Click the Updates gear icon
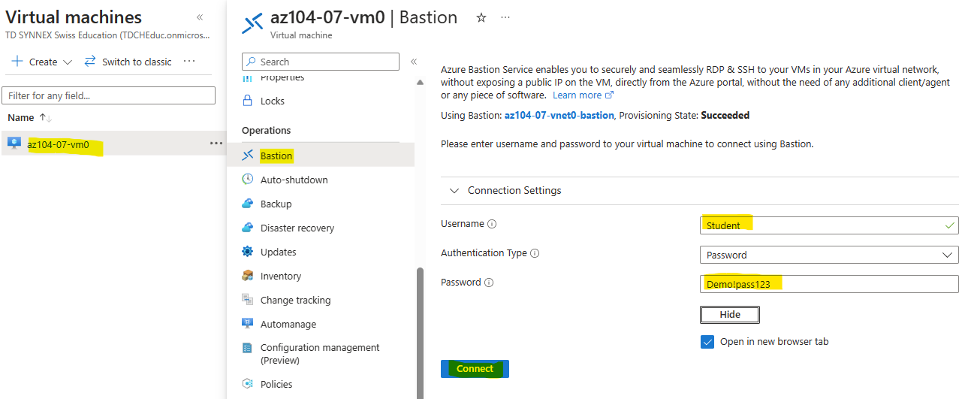The image size is (980, 399). tap(248, 252)
